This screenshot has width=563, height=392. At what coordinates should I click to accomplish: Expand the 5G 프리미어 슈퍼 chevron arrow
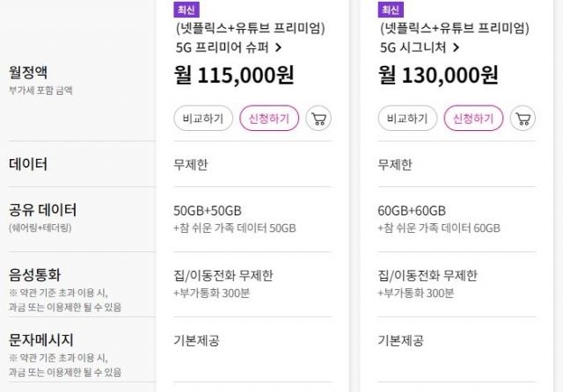pos(279,47)
